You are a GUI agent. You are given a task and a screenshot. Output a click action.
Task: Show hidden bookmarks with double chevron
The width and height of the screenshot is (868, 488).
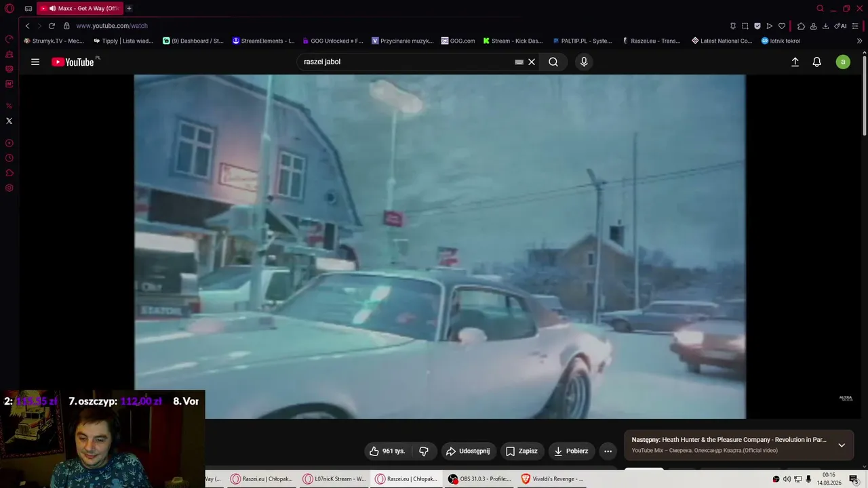tap(860, 41)
